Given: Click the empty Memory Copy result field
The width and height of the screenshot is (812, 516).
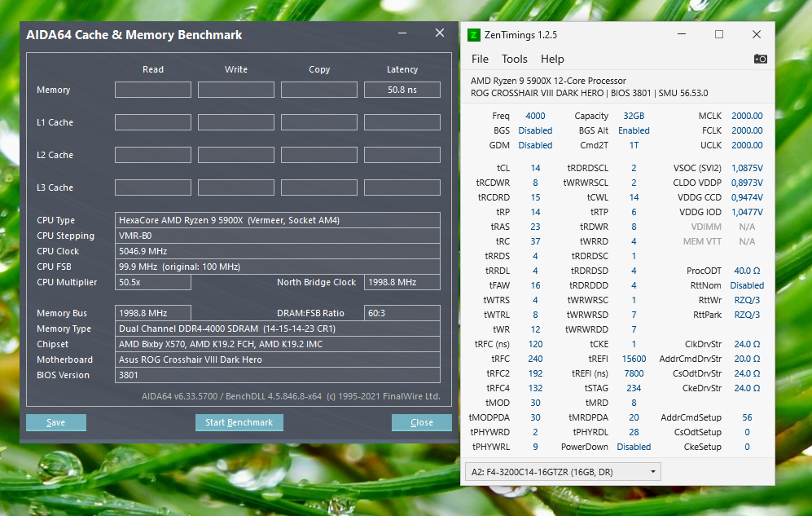Looking at the screenshot, I should coord(319,90).
